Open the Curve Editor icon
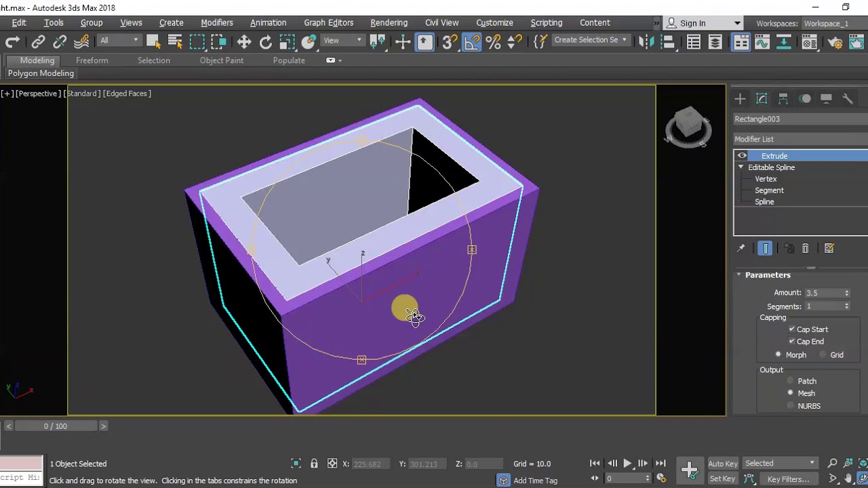868x488 pixels. 762,42
